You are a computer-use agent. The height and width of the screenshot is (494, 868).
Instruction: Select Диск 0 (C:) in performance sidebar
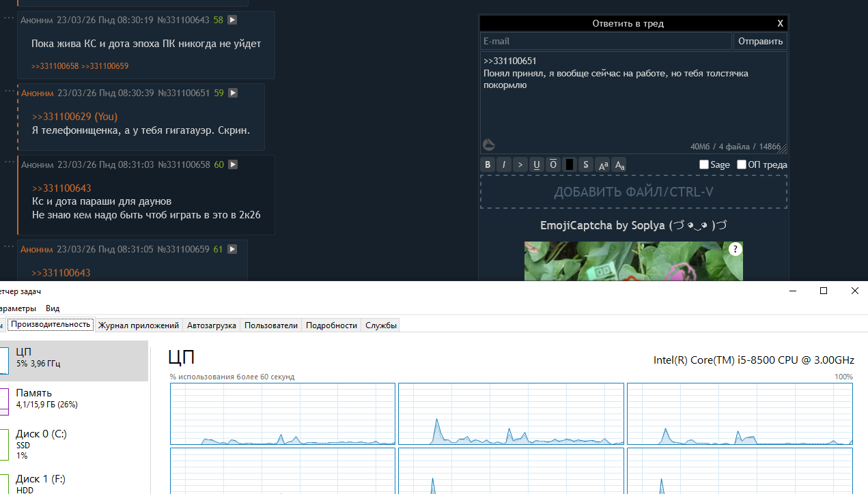pyautogui.click(x=74, y=444)
